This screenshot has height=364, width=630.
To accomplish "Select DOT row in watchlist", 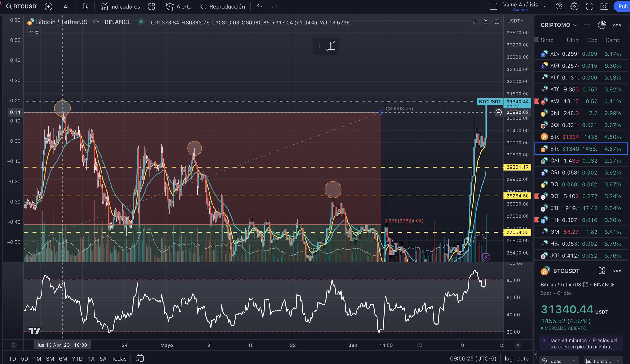I will [x=581, y=196].
